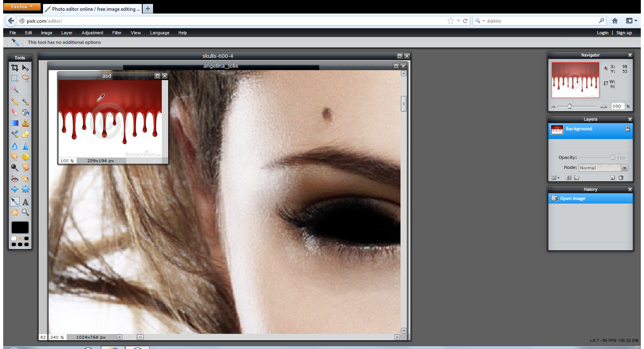
Task: Open the Language menu
Action: click(160, 33)
